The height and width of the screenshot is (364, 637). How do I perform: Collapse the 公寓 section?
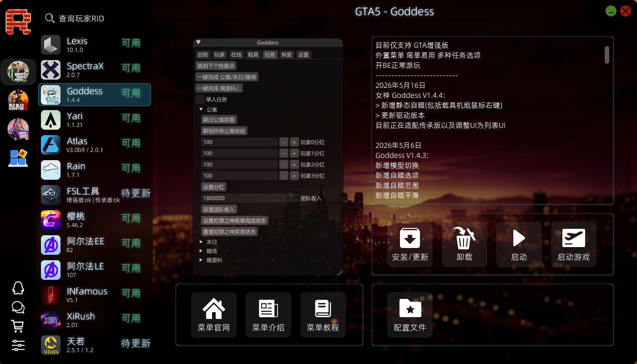[201, 110]
